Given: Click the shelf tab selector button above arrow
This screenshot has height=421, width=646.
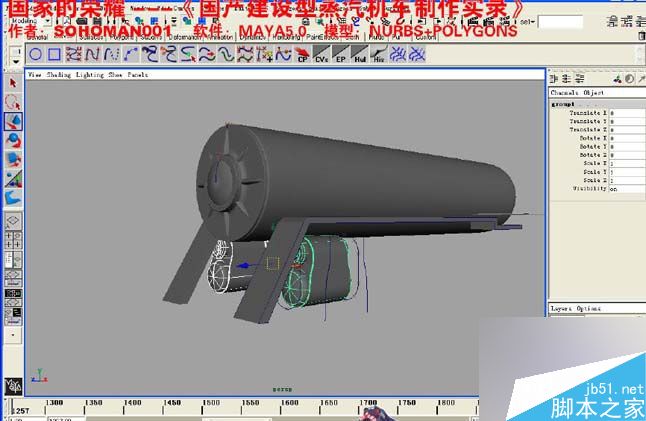Looking at the screenshot, I should point(16,51).
